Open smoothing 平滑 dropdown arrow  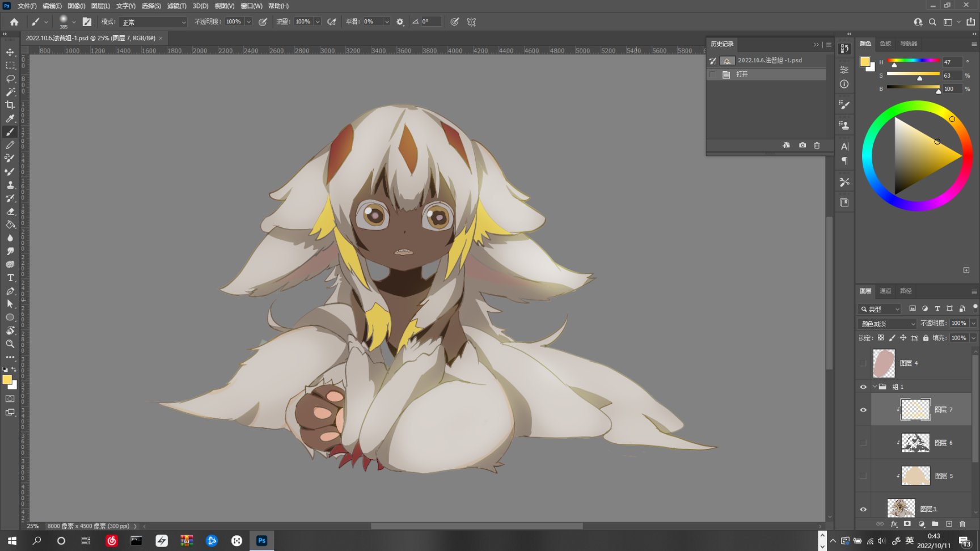(387, 22)
